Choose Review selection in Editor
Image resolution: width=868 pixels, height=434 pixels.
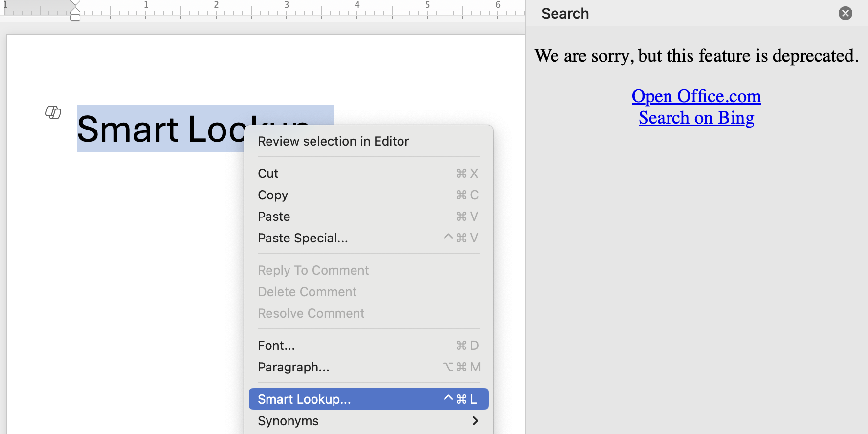pos(369,141)
